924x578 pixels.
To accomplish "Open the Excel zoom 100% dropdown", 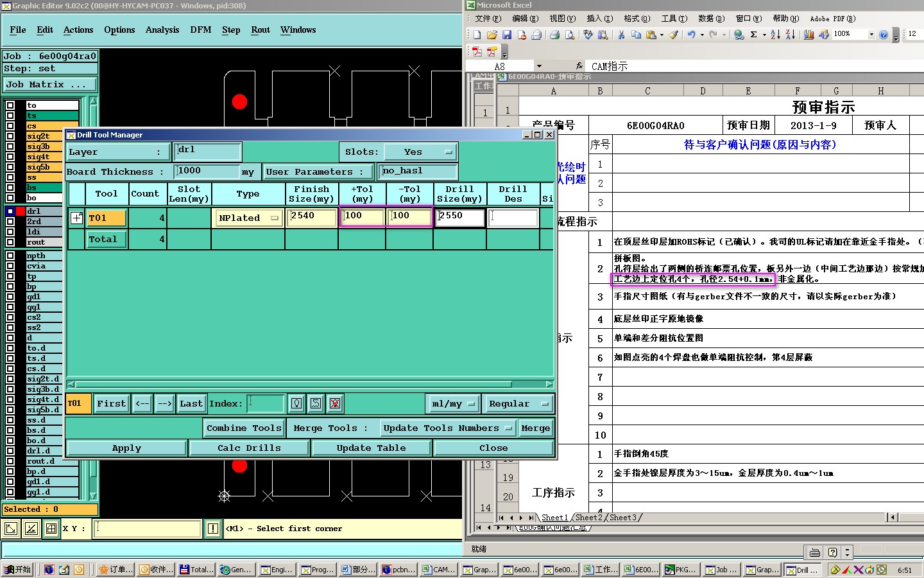I will pos(871,35).
